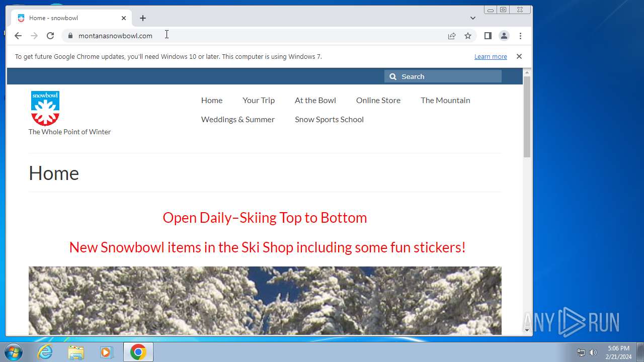The height and width of the screenshot is (362, 644).
Task: Expand the tab search dropdown
Action: (x=473, y=18)
